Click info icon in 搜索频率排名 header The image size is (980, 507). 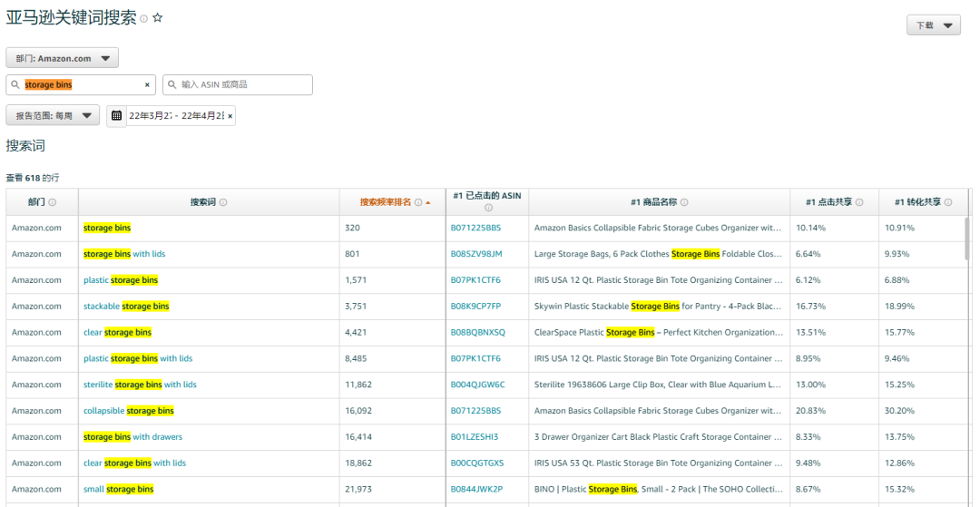click(x=418, y=202)
